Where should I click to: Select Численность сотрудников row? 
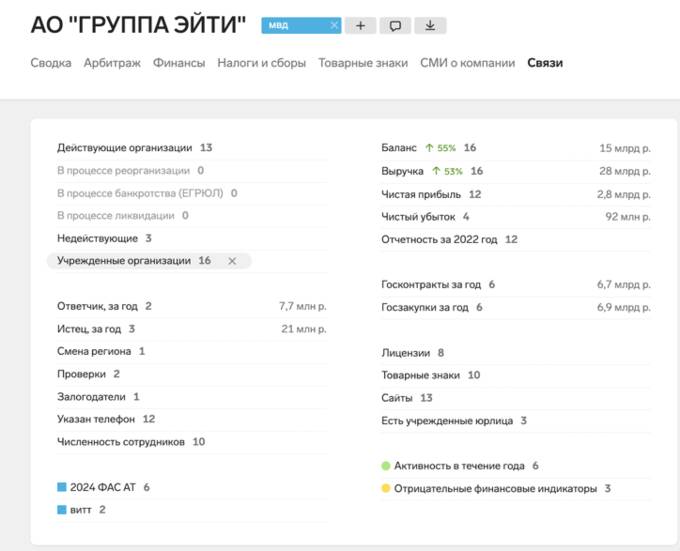pos(192,442)
